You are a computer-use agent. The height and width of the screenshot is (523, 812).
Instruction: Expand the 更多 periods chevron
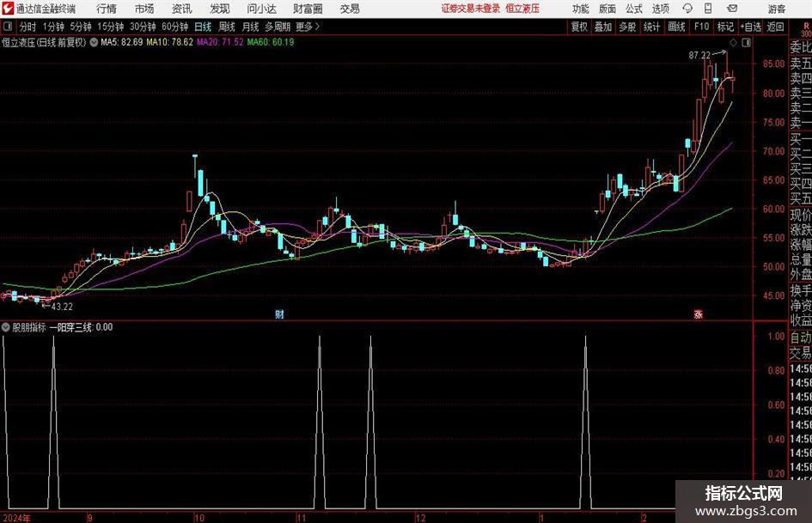click(317, 27)
